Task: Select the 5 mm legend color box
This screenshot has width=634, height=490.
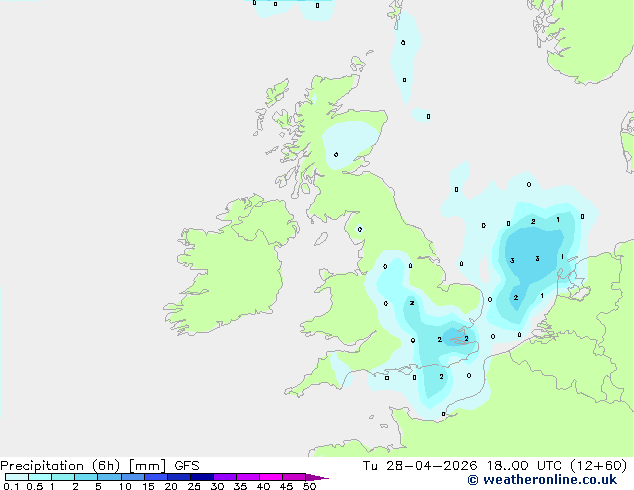Action: [x=109, y=477]
